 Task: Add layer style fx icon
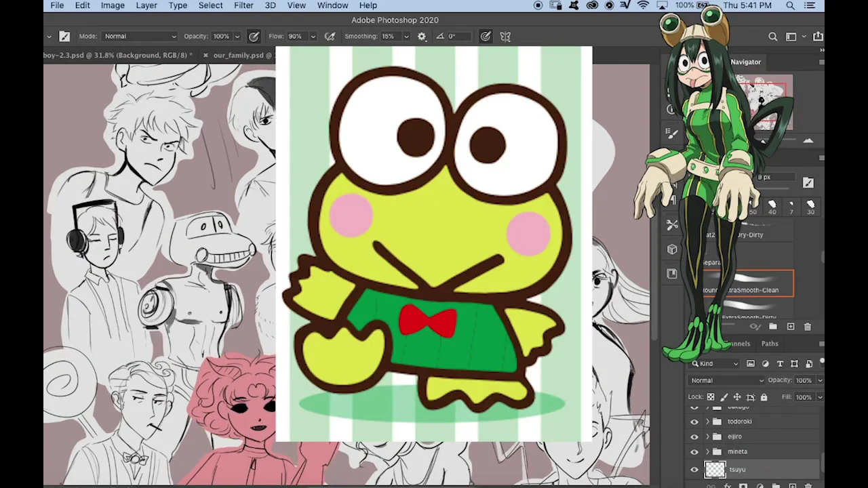(x=727, y=485)
